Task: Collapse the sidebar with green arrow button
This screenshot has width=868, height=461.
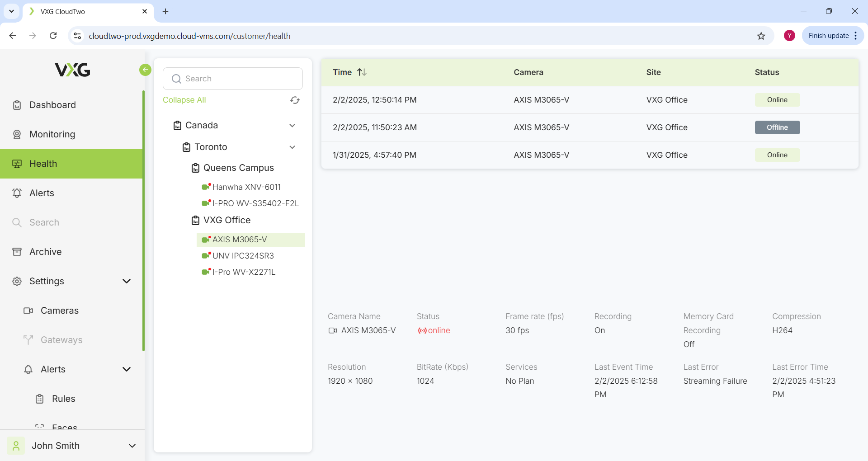Action: [145, 70]
